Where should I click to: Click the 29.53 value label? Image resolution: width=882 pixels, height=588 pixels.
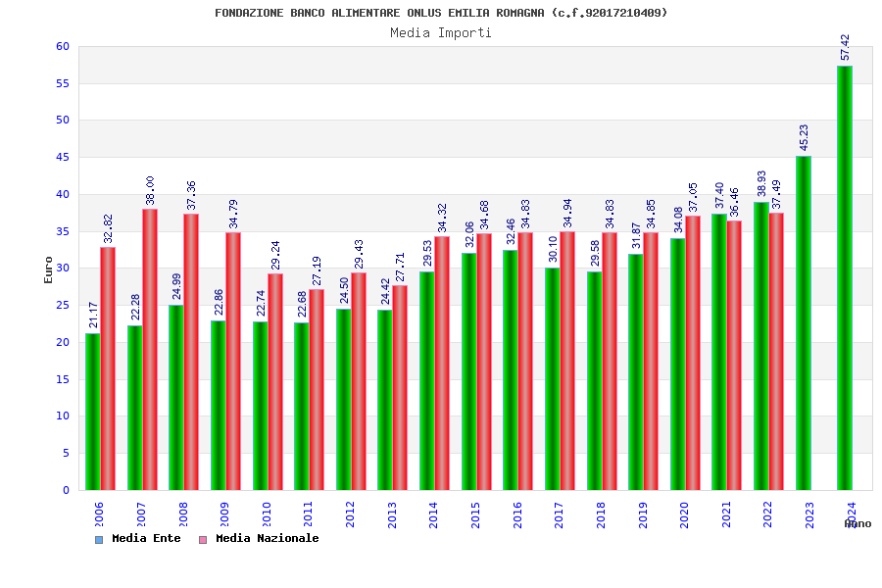427,253
